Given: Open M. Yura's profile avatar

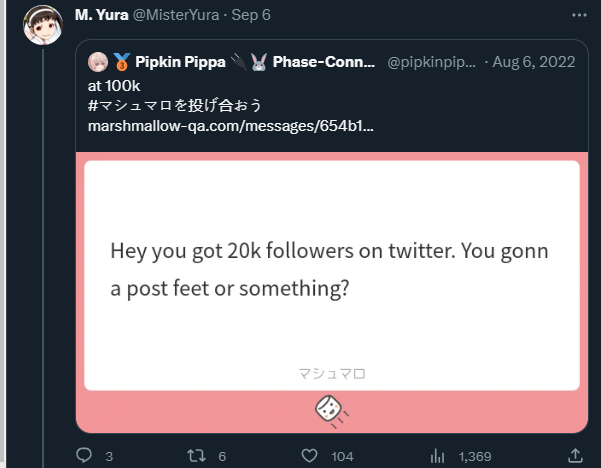Looking at the screenshot, I should pos(43,25).
